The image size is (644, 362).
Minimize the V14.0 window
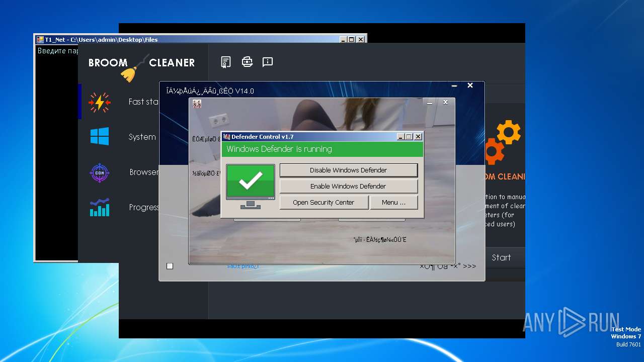click(454, 86)
